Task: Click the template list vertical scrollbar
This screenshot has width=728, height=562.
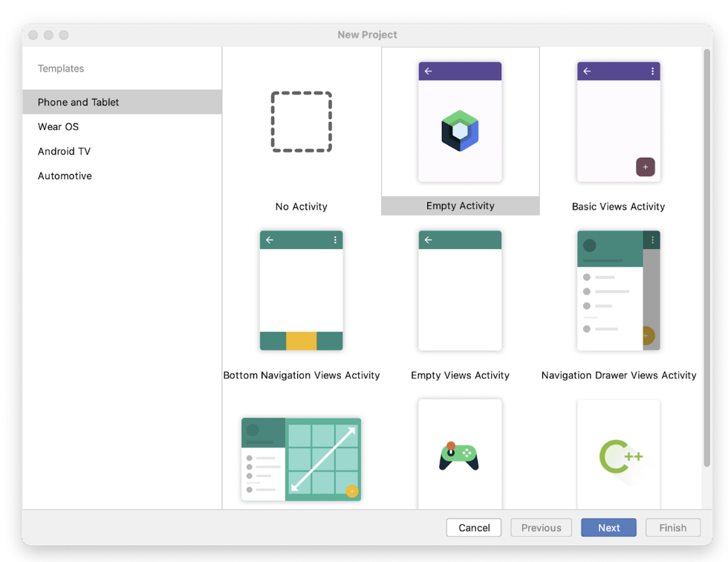Action: pos(707,258)
